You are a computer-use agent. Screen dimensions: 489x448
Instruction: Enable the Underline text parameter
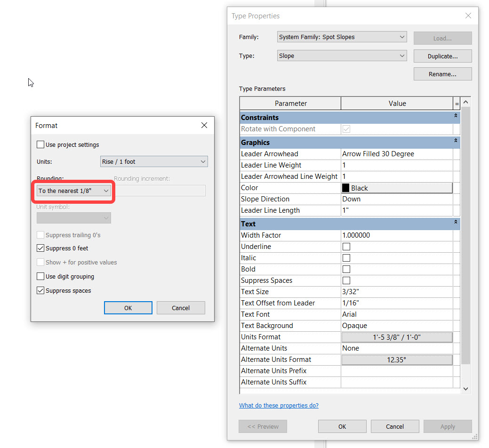(x=346, y=246)
